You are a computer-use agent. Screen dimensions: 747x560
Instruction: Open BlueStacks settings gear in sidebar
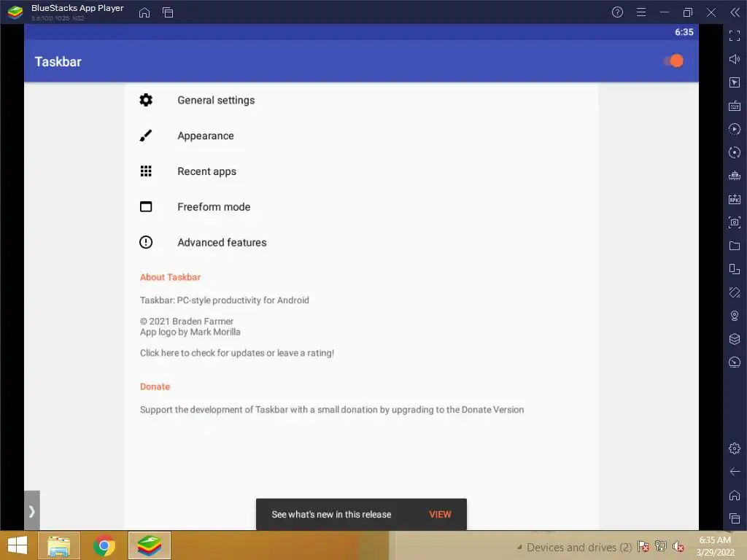(x=735, y=448)
